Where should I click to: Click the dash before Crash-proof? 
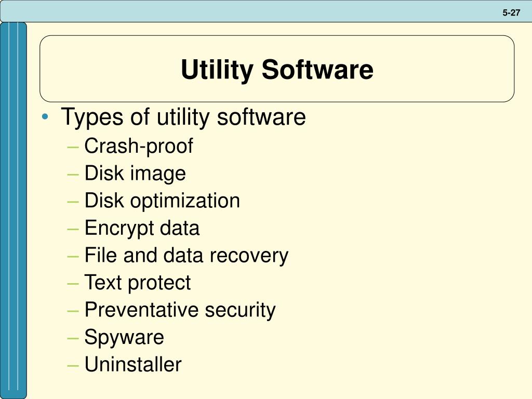pos(73,147)
